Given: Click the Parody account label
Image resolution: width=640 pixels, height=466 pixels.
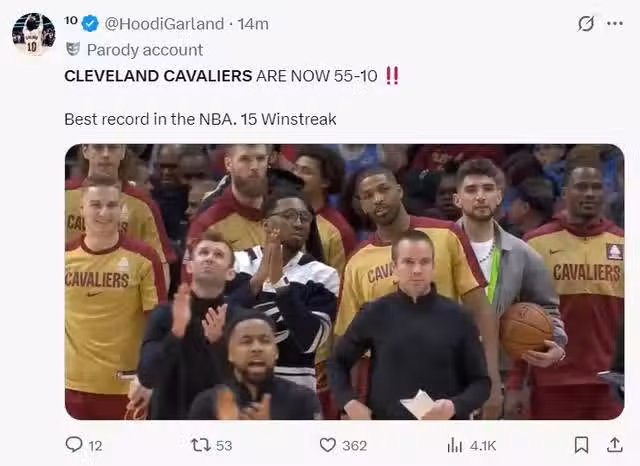Looking at the screenshot, I should point(144,50).
